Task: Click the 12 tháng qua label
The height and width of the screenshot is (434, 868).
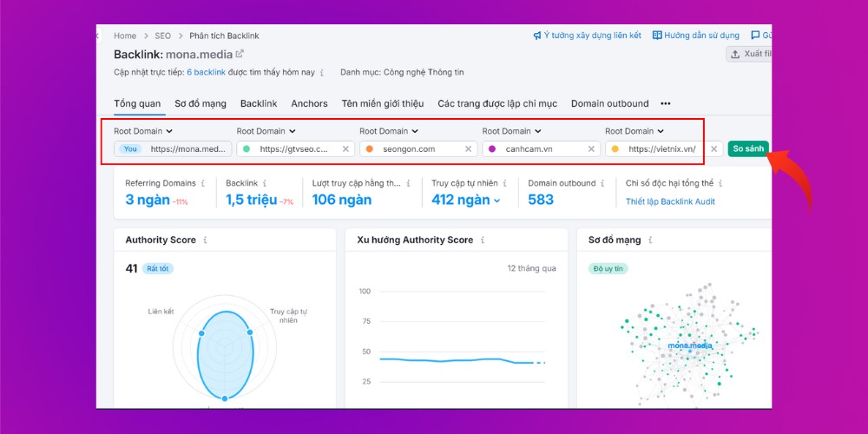Action: click(532, 268)
